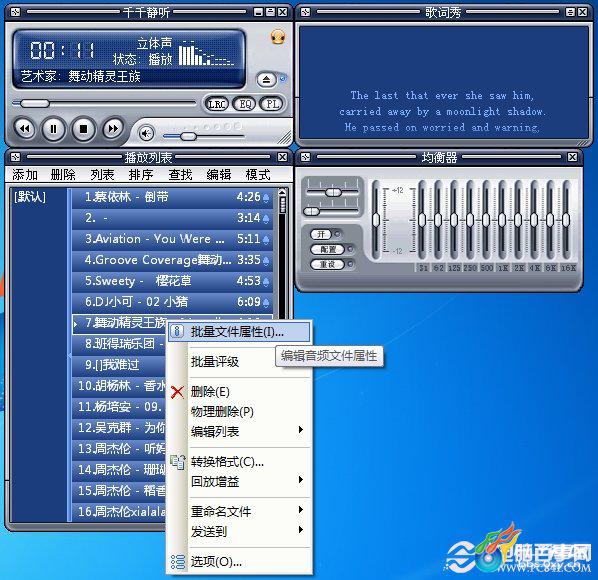This screenshot has height=580, width=598.
Task: Select track 6 DJ小可 - 02 小猪
Action: [x=172, y=302]
